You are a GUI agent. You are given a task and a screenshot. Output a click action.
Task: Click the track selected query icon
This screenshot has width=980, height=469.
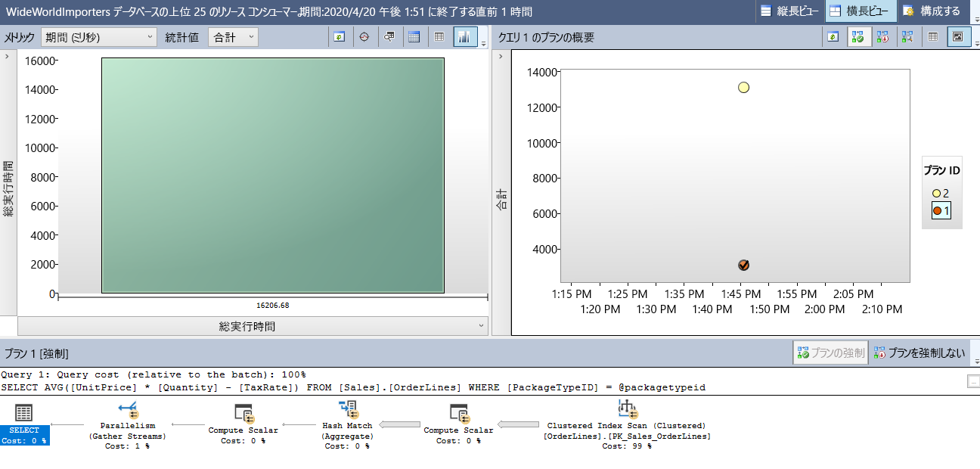pyautogui.click(x=364, y=37)
